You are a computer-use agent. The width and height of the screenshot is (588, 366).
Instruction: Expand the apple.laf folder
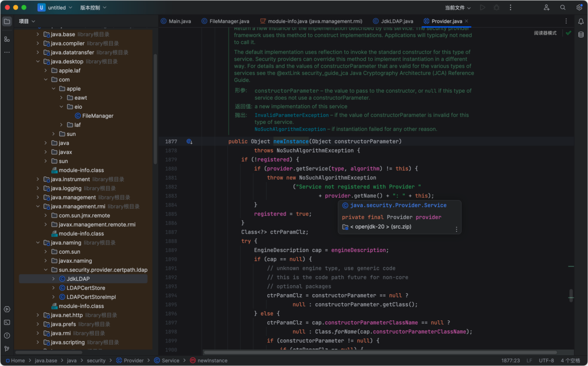click(x=46, y=70)
